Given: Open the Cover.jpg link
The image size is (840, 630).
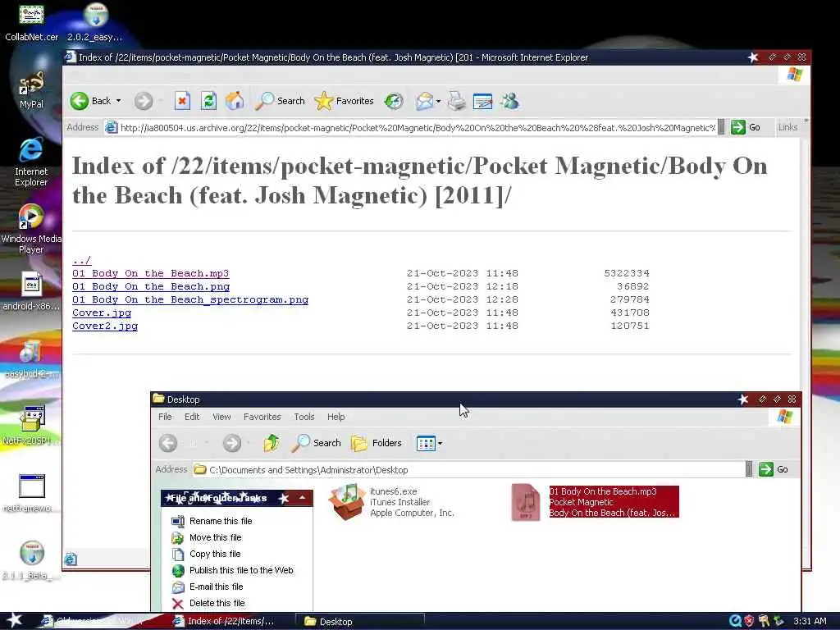Looking at the screenshot, I should 102,313.
